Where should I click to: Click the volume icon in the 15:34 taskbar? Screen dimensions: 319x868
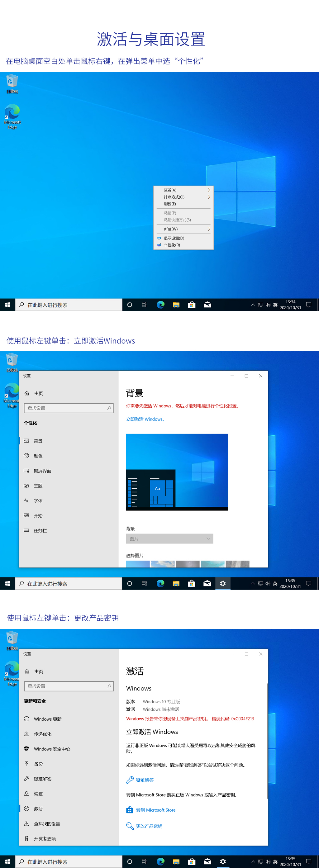268,305
